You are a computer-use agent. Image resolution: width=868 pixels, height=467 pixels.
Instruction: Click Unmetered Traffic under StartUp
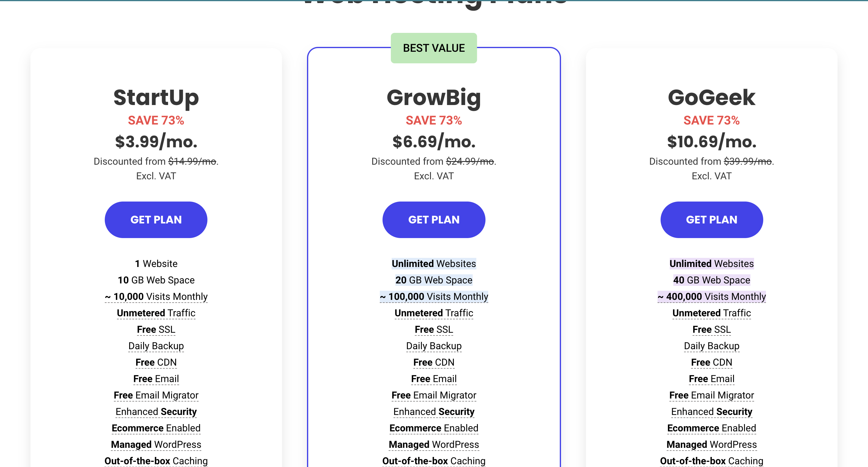(x=156, y=313)
